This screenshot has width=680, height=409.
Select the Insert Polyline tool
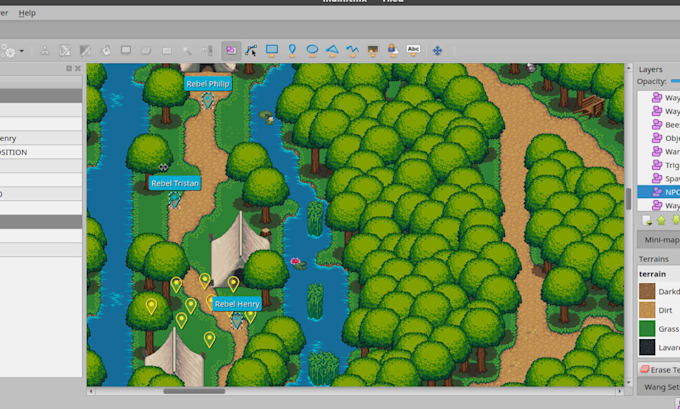pos(352,51)
